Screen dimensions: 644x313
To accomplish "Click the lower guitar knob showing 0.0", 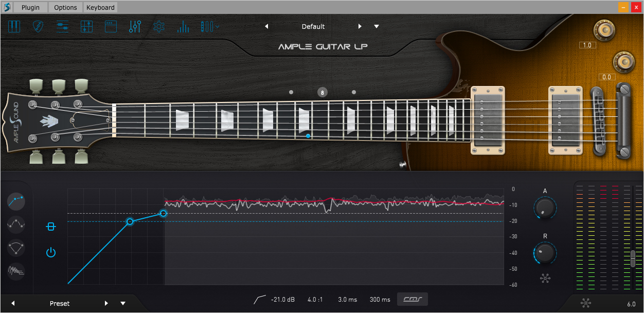I will click(623, 62).
